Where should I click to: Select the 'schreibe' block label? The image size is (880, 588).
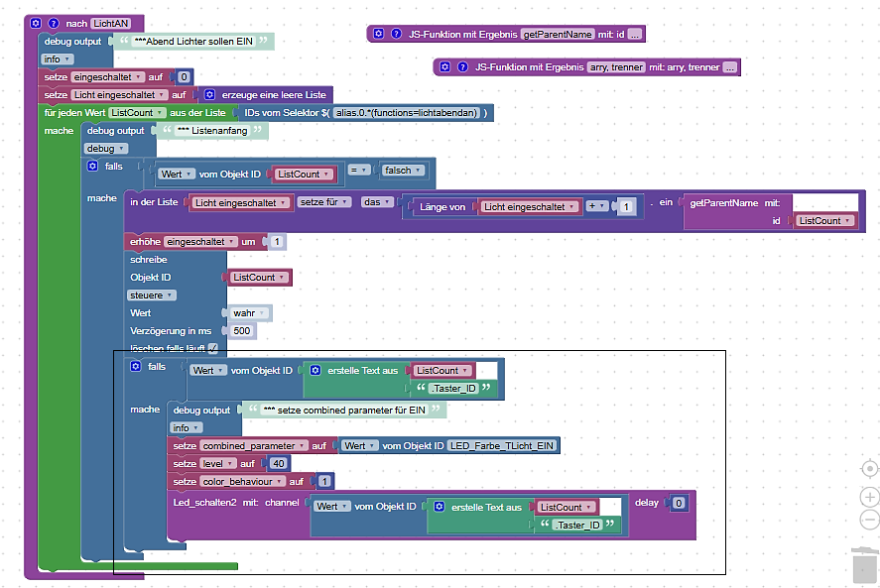[x=149, y=260]
